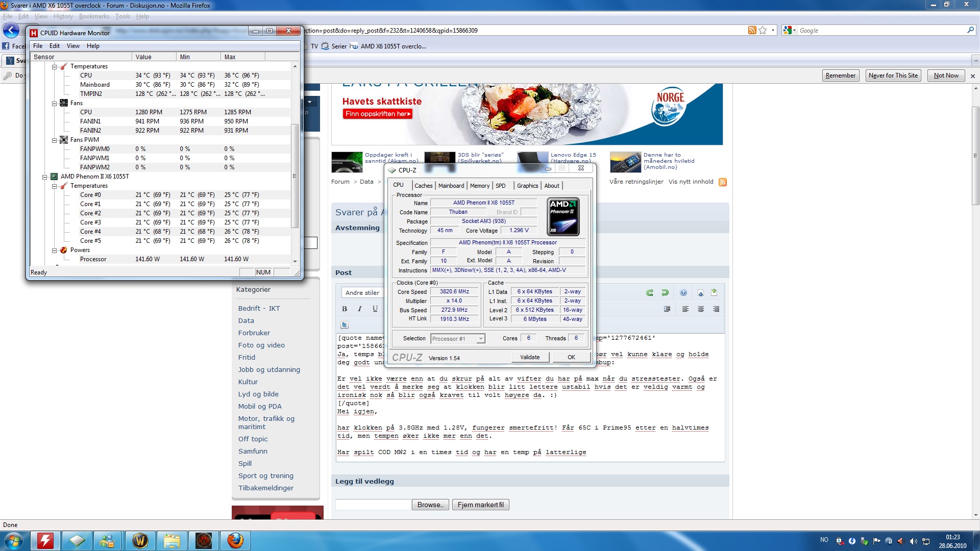The width and height of the screenshot is (980, 551).
Task: Open the Off topic category link
Action: (x=253, y=439)
